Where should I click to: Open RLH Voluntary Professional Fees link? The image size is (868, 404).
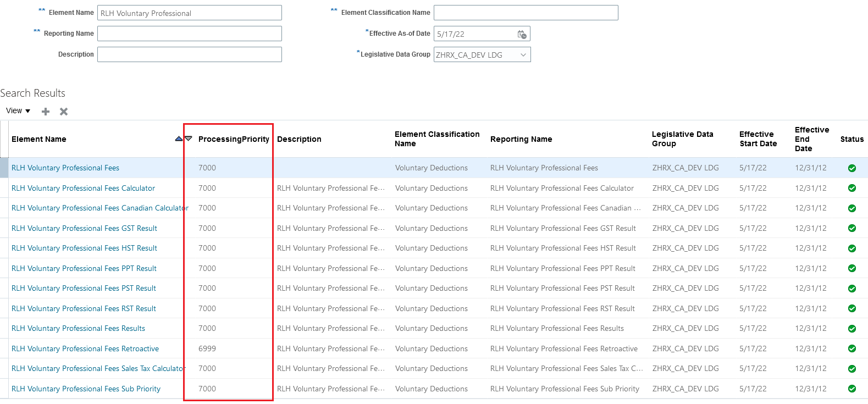coord(65,168)
